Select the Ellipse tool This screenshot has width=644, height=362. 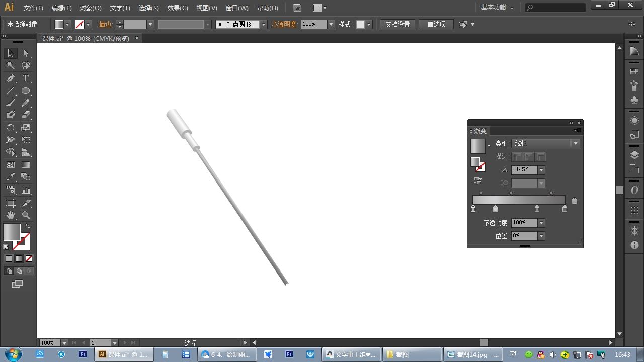point(26,91)
